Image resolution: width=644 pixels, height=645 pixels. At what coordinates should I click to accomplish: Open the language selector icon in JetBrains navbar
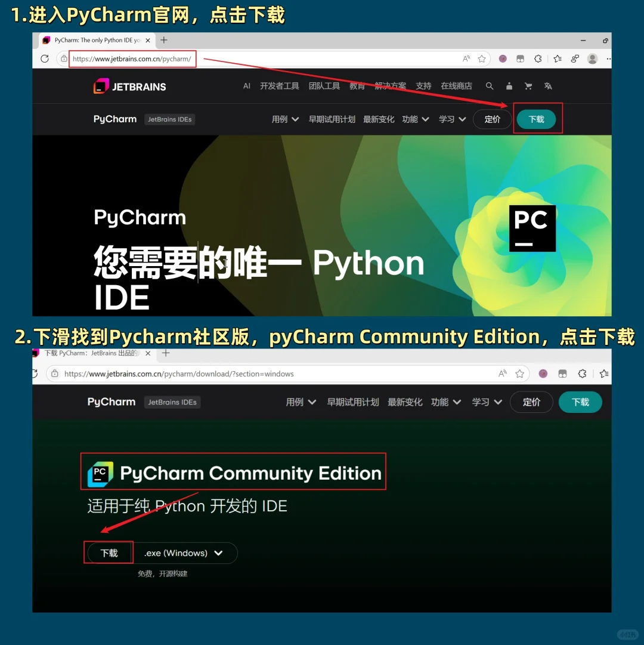tap(547, 86)
